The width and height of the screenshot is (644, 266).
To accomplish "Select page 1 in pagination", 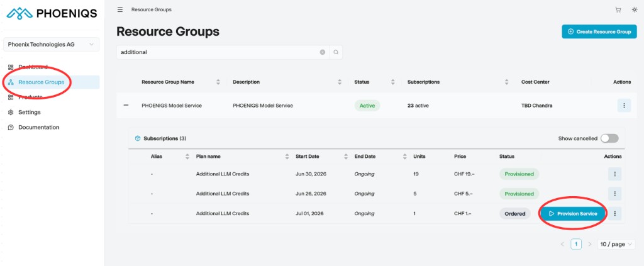I will 576,244.
